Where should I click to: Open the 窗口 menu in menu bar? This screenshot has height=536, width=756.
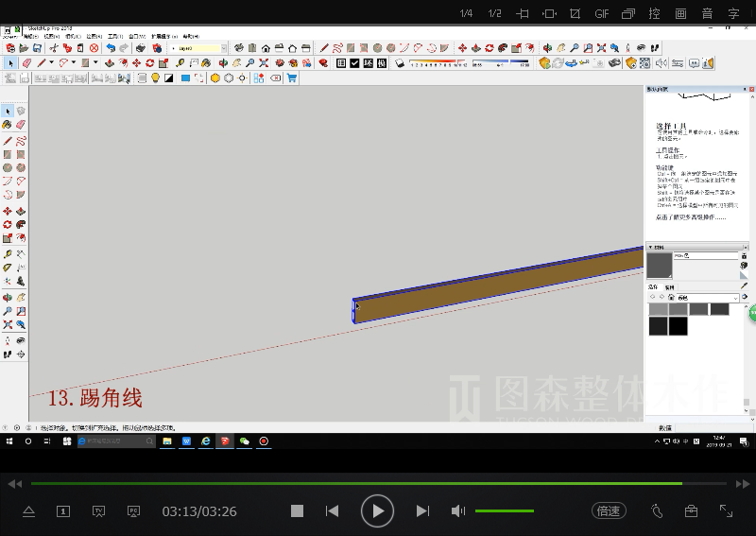[x=135, y=36]
